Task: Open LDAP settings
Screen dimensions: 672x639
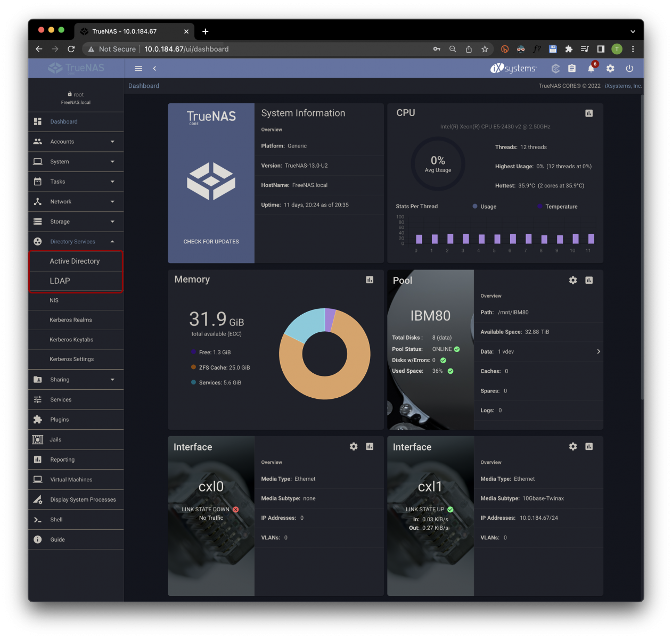Action: click(76, 281)
